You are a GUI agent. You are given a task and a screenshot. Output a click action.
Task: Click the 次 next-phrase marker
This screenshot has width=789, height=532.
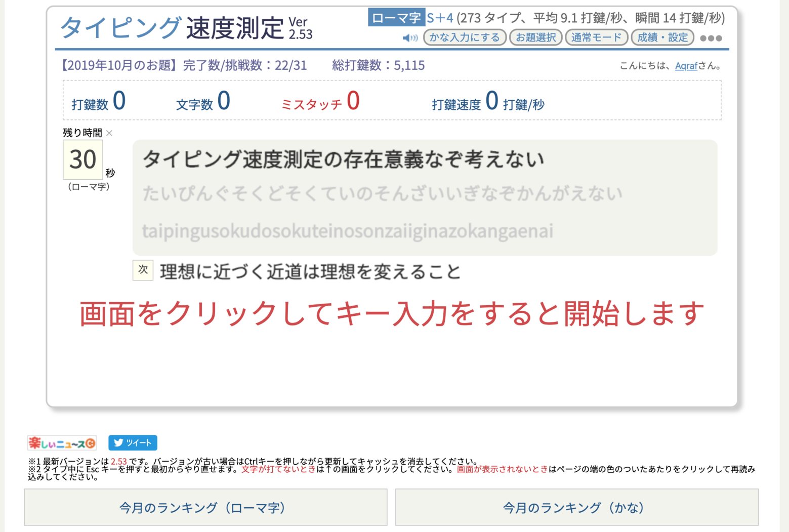pos(143,270)
